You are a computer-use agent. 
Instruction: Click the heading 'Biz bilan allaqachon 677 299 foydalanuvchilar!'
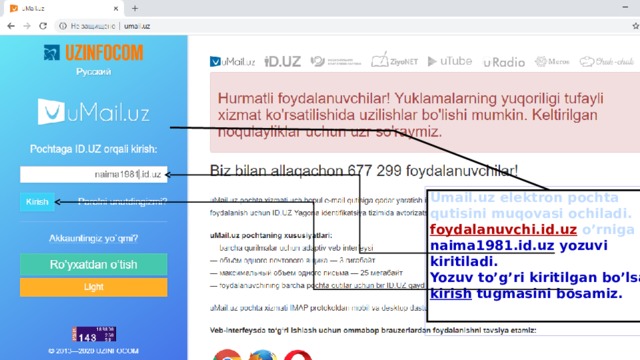pyautogui.click(x=364, y=171)
